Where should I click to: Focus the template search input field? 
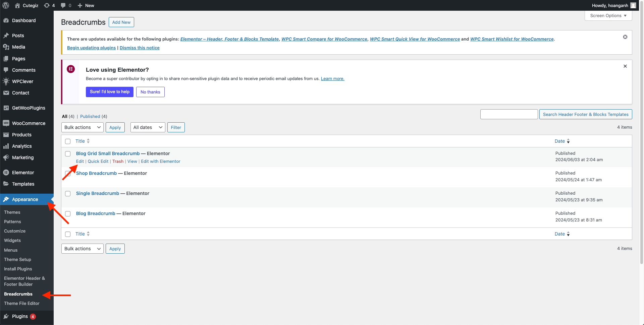[509, 114]
